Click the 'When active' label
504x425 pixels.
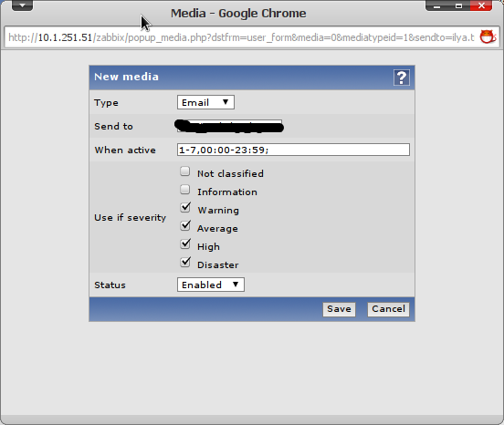[x=125, y=150]
